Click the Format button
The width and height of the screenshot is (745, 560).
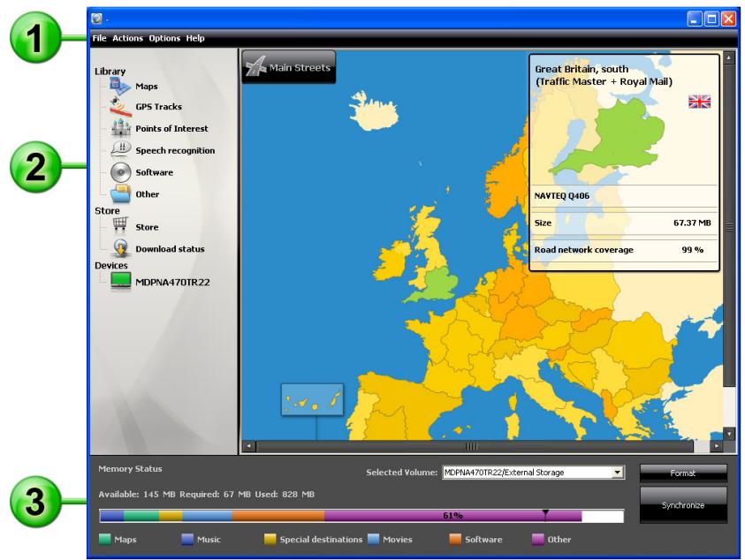tap(683, 473)
